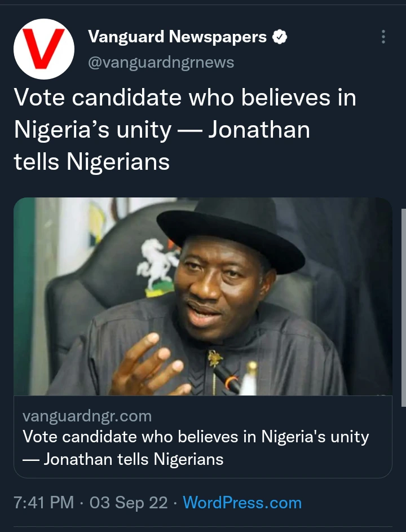Click the word 'Jonathan' in the tweet body
406x532 pixels.
coord(259,130)
